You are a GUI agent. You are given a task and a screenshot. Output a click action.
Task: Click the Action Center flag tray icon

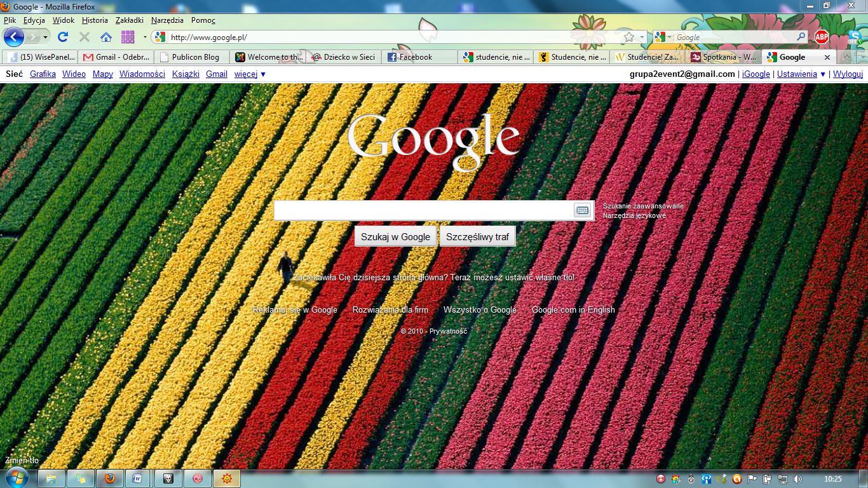click(x=752, y=479)
